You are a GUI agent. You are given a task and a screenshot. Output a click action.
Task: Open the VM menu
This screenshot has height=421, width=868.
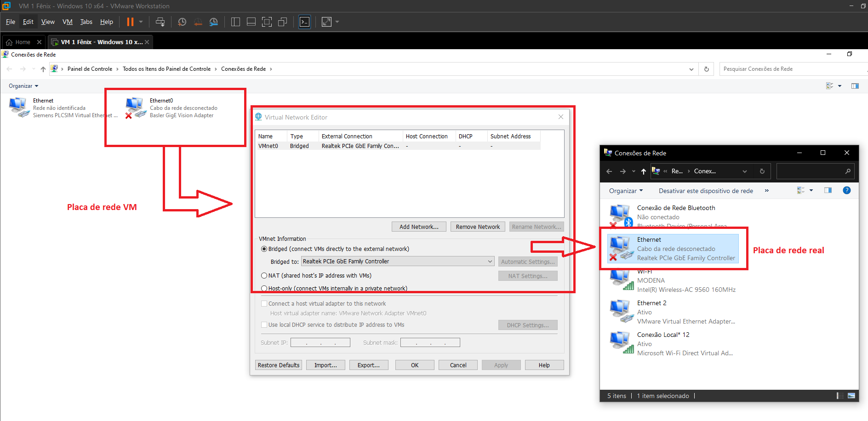pos(68,22)
